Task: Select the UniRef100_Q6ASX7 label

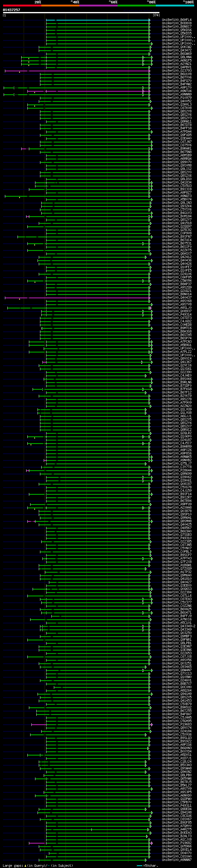Action: click(x=176, y=254)
